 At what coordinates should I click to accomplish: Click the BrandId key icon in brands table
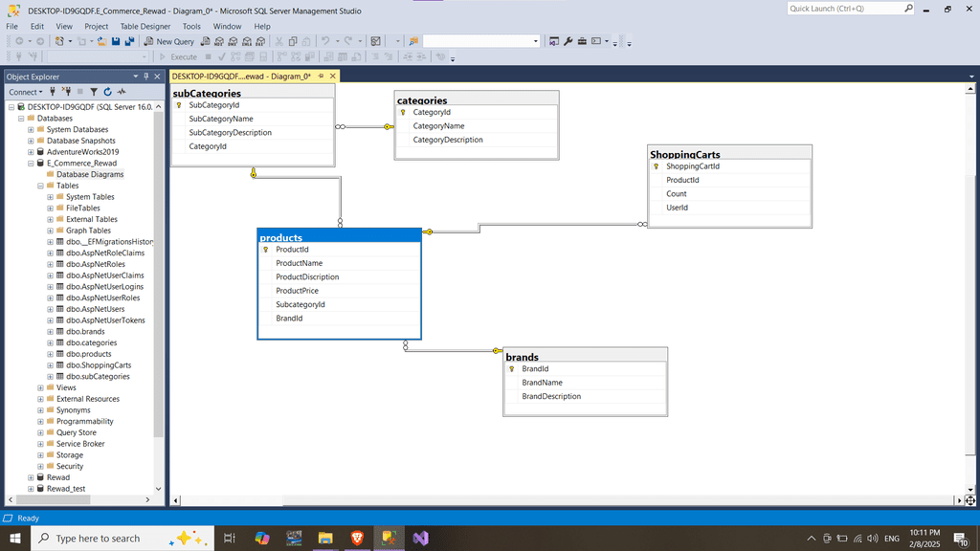click(512, 368)
